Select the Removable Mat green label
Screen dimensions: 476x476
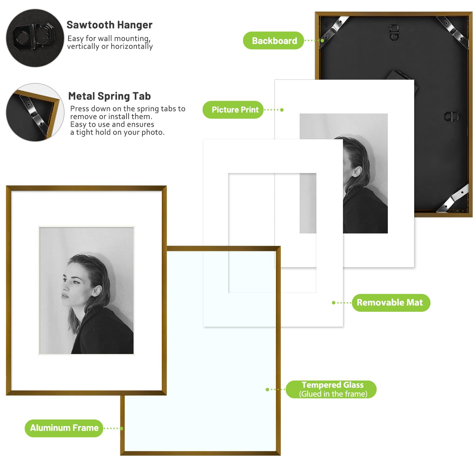coord(391,303)
